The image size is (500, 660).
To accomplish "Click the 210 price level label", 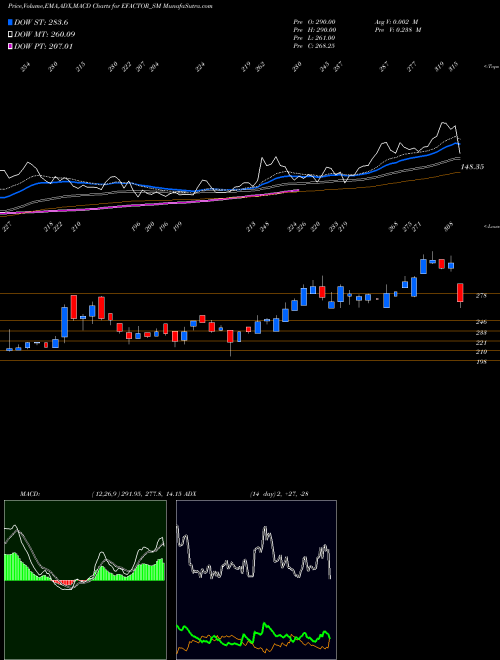I will 481,352.
